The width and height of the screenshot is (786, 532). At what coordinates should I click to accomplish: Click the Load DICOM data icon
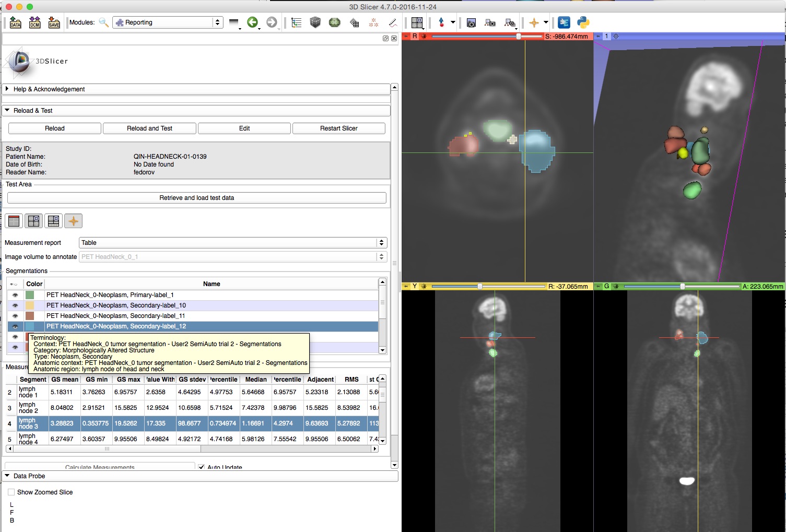click(34, 22)
